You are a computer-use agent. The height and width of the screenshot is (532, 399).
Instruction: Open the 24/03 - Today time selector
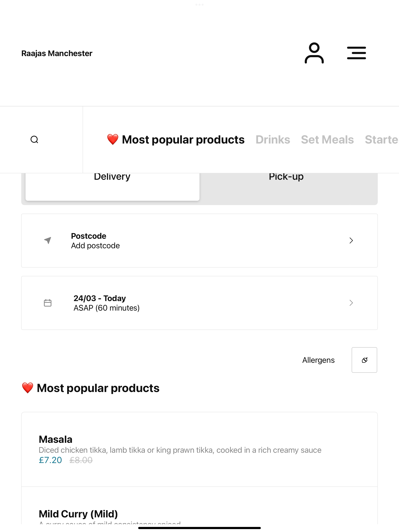coord(199,303)
